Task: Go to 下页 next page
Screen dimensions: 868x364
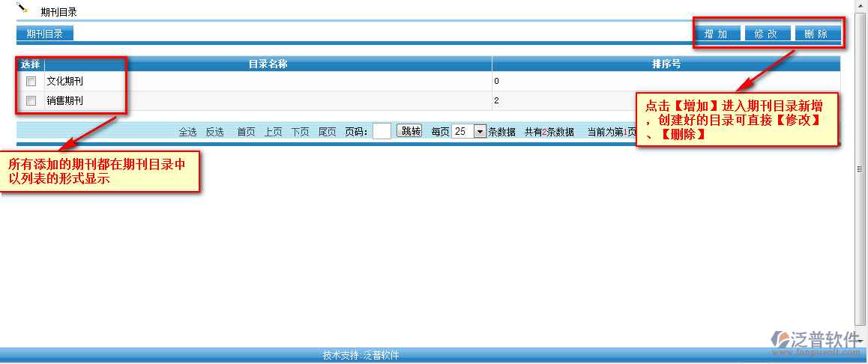Action: pos(301,132)
